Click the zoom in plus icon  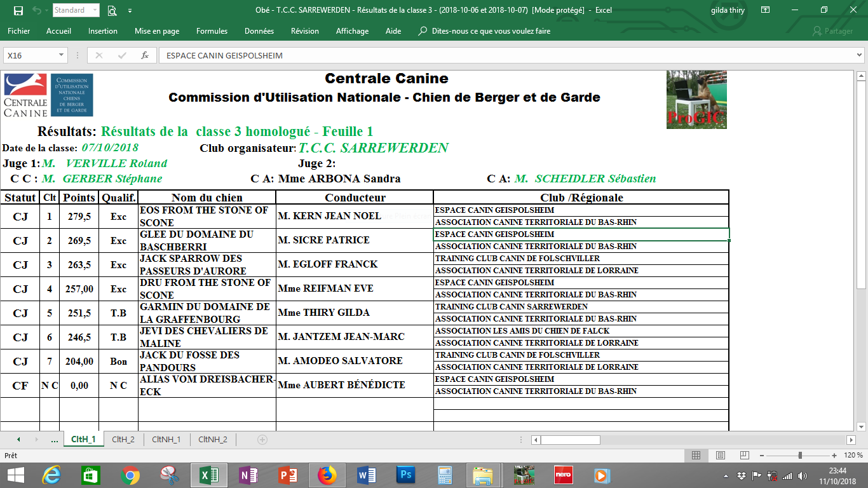pos(834,456)
